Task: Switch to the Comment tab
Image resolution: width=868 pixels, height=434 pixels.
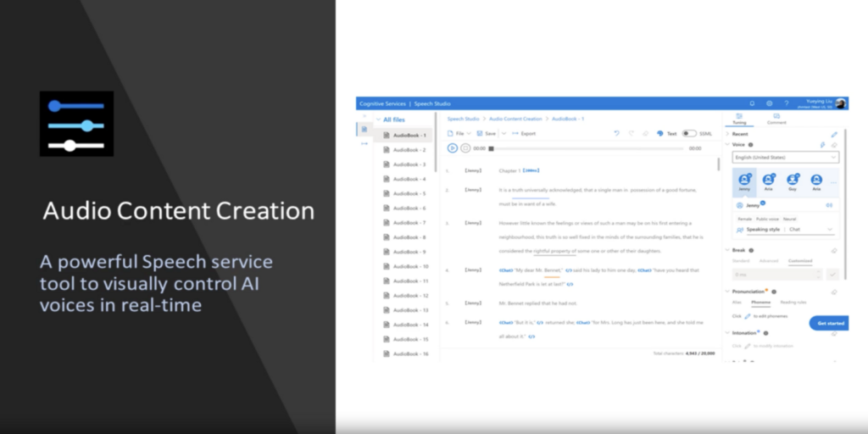Action: (x=776, y=119)
